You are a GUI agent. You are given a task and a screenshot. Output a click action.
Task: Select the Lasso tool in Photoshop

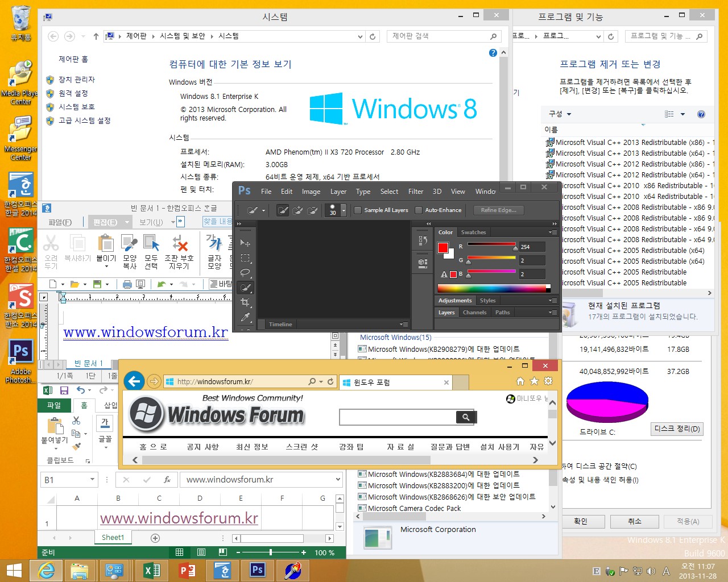(x=245, y=273)
